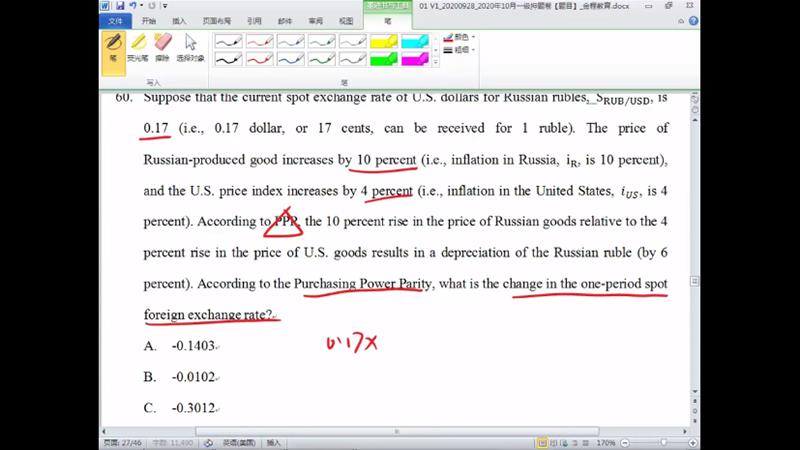Choose the red pen style in top row

(x=260, y=41)
